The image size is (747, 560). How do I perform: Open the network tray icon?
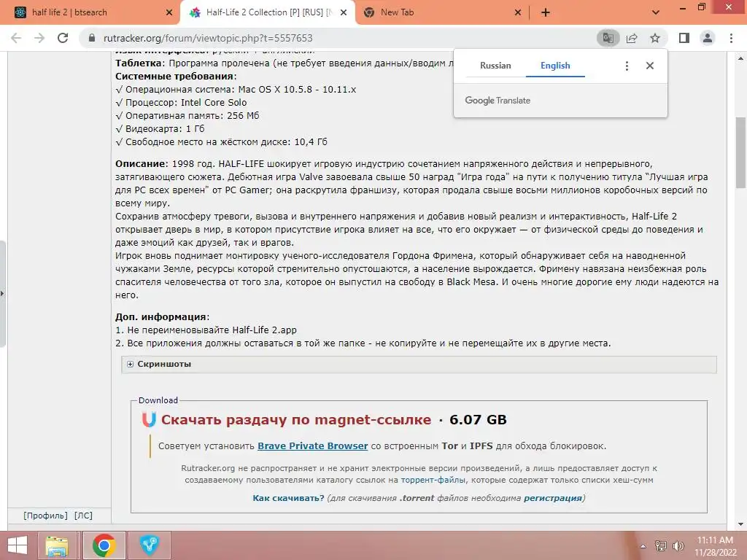661,546
